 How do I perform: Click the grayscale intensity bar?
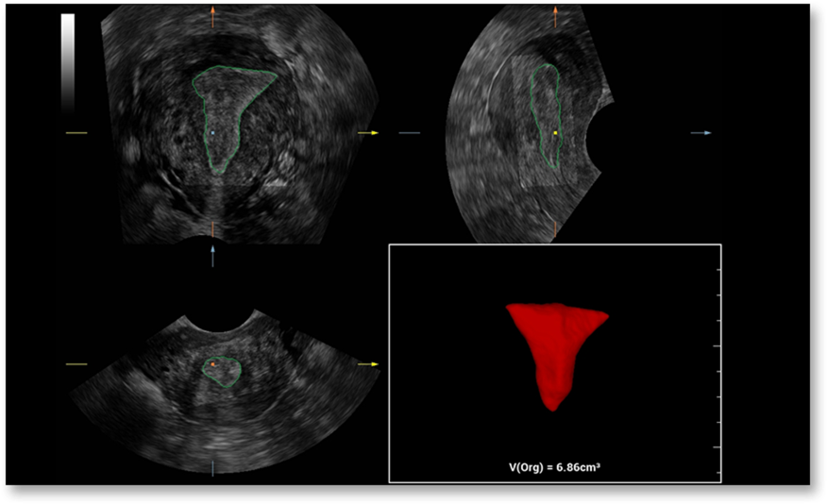pyautogui.click(x=67, y=61)
